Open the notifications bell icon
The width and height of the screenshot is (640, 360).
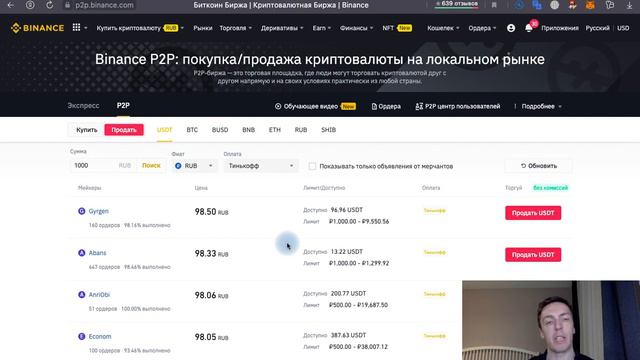(x=529, y=28)
